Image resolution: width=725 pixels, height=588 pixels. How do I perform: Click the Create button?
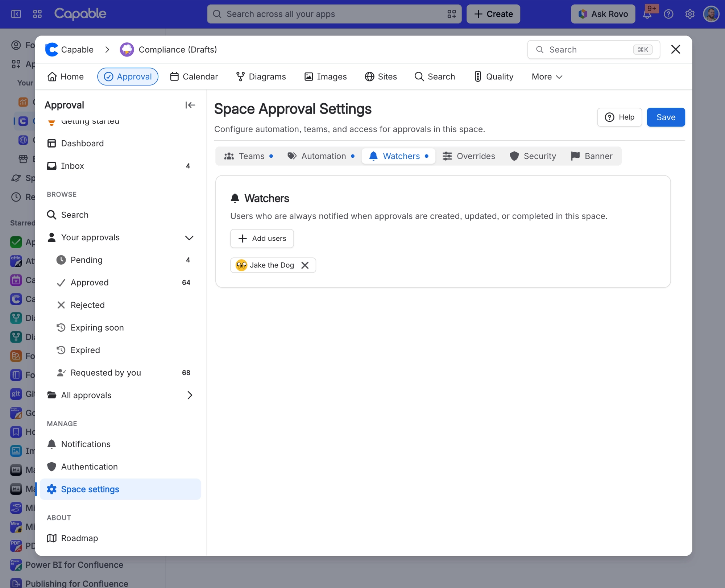(493, 14)
